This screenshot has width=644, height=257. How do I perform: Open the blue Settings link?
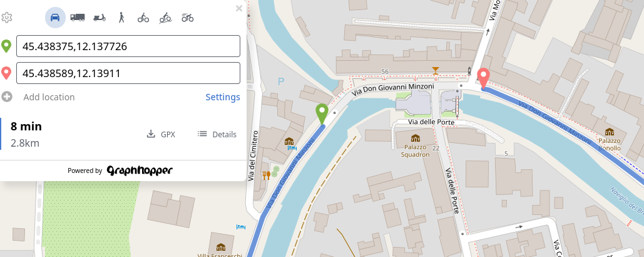223,97
